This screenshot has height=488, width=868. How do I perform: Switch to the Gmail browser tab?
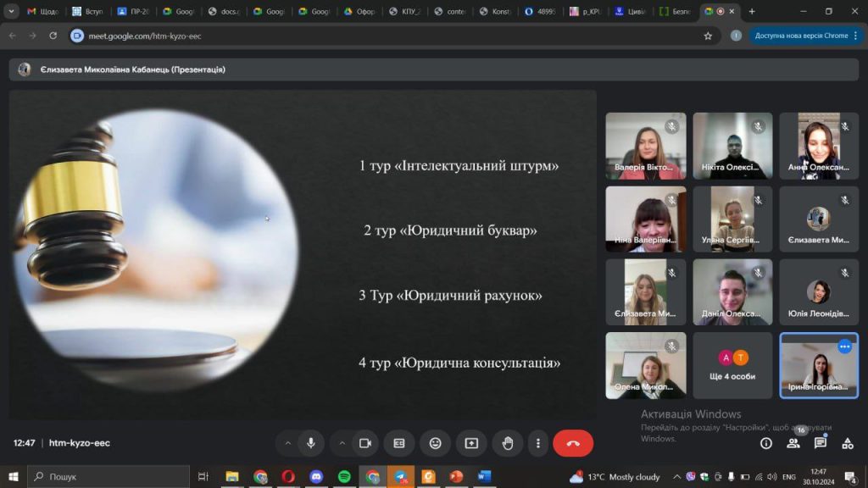pos(42,12)
